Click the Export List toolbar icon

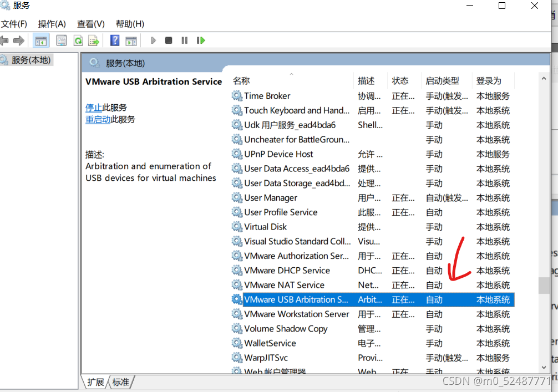point(94,40)
